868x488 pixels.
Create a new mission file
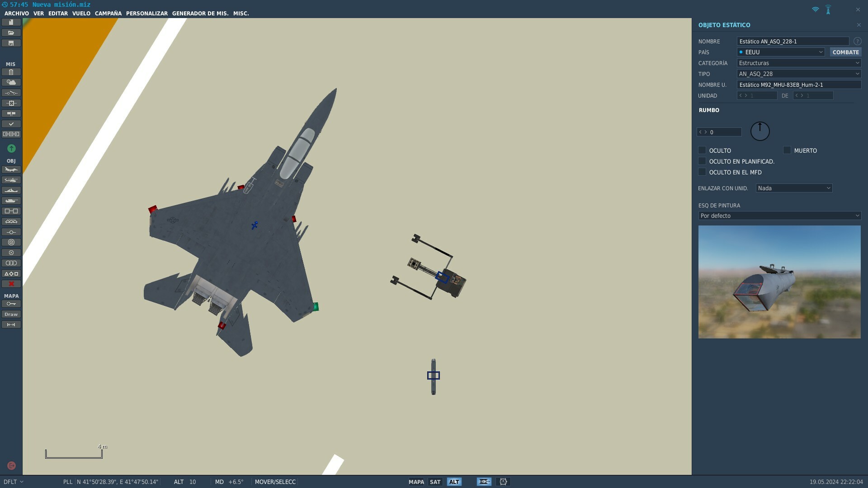(x=11, y=22)
